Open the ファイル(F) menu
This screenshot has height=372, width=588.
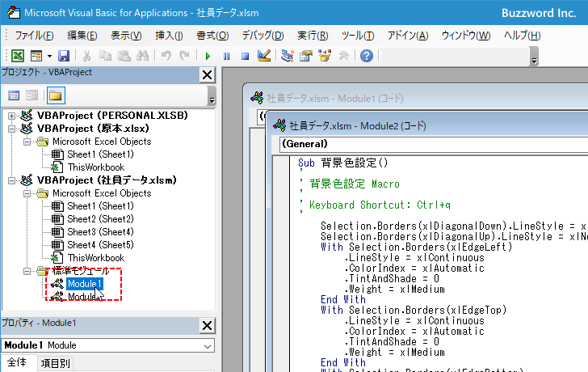tap(34, 36)
